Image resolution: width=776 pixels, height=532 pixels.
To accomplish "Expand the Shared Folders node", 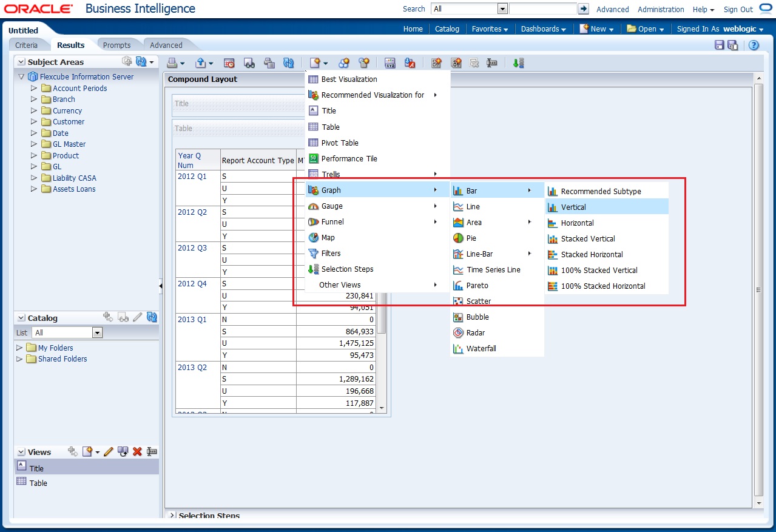I will [x=19, y=359].
